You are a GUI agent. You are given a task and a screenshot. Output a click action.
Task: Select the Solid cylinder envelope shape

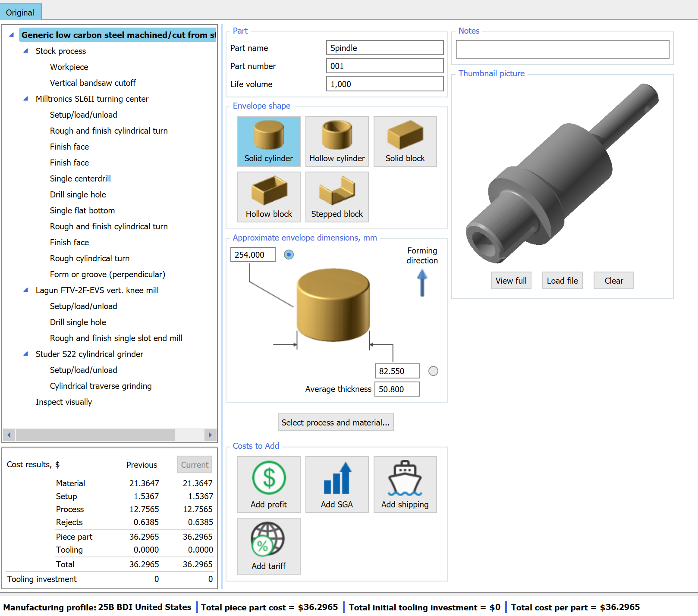pyautogui.click(x=268, y=140)
